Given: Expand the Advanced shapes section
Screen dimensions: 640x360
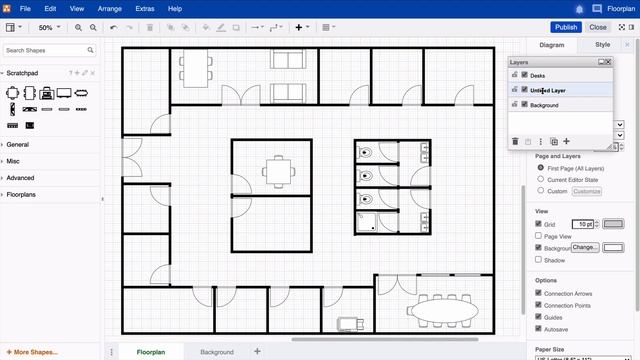Looking at the screenshot, I should coord(20,178).
